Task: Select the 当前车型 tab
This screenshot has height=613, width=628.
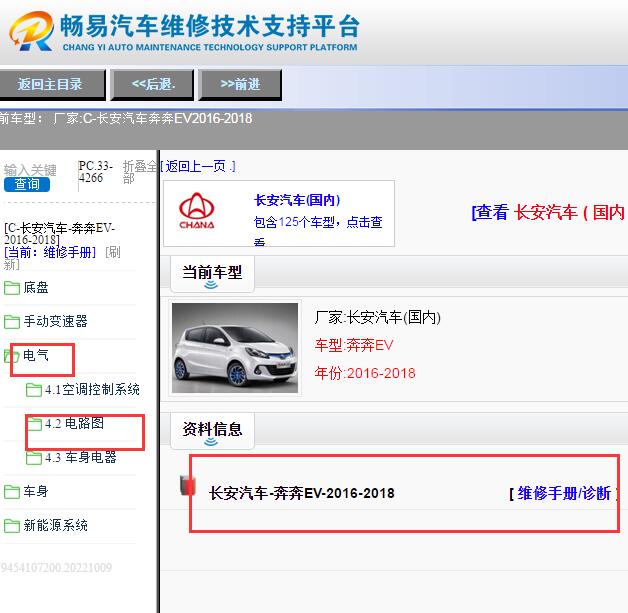Action: coord(212,273)
